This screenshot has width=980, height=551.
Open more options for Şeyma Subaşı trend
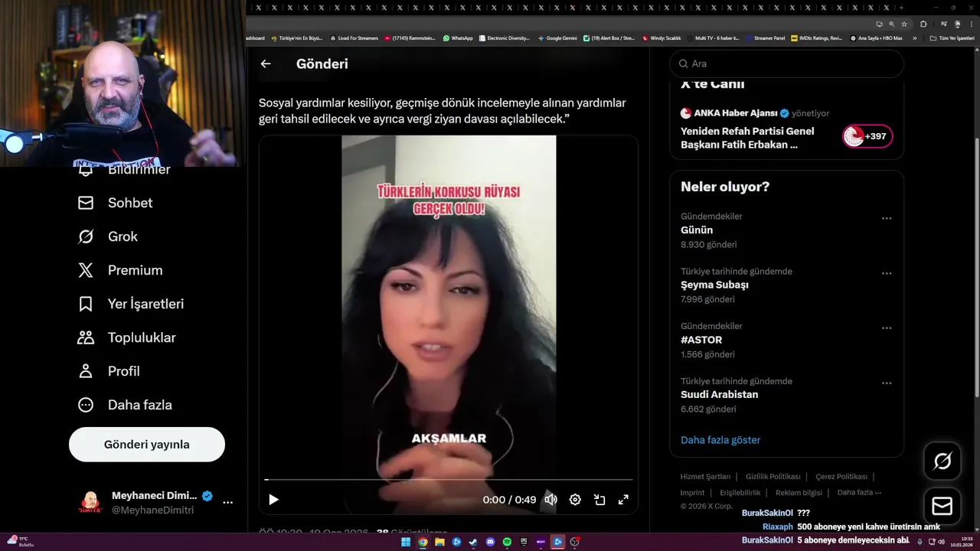tap(887, 273)
